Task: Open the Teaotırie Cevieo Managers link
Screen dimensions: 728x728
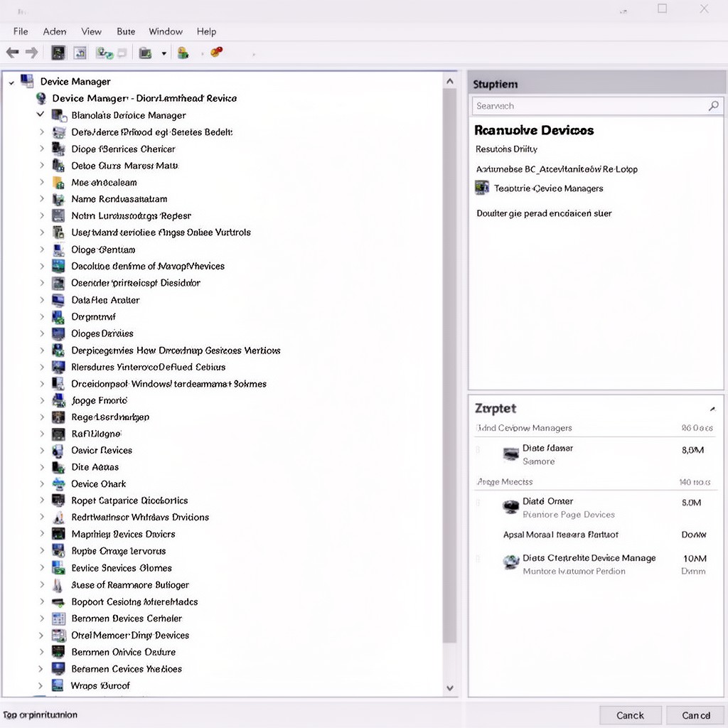Action: click(x=548, y=188)
